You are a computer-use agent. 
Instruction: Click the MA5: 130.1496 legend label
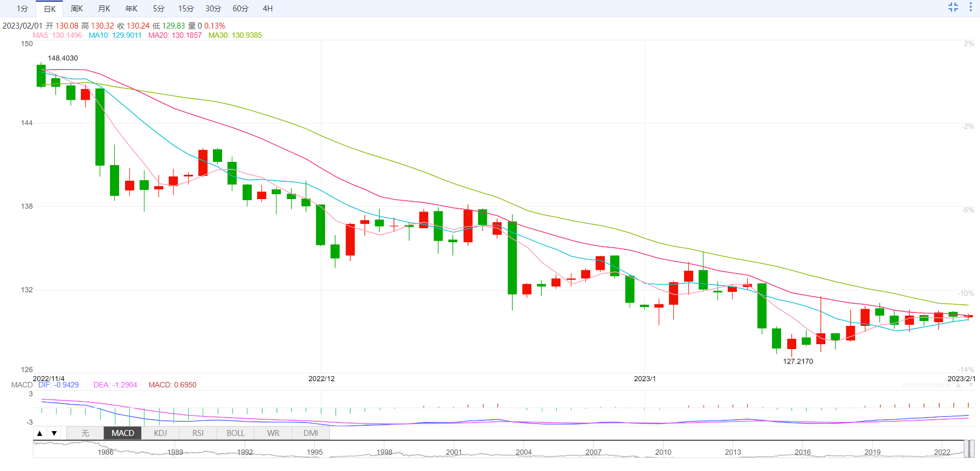[57, 35]
